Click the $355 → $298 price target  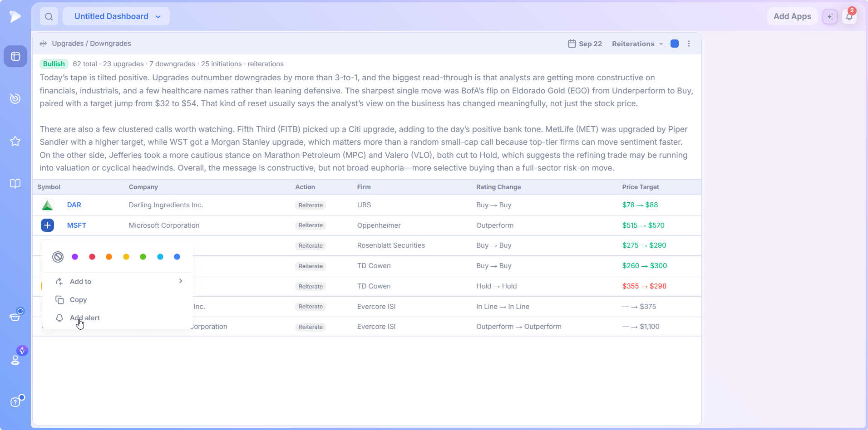(644, 286)
